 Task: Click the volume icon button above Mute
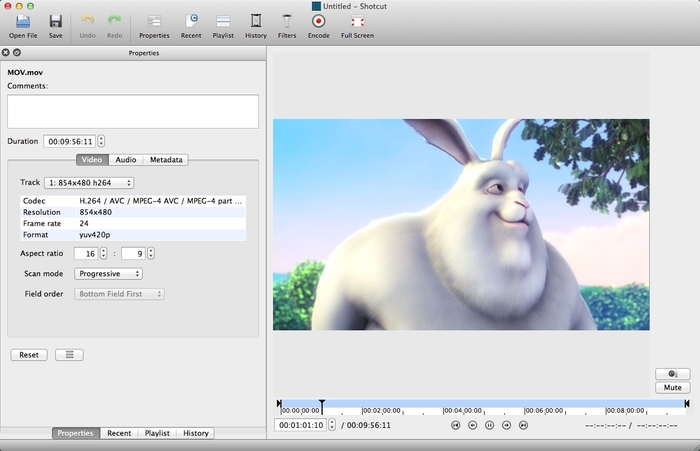coord(672,374)
